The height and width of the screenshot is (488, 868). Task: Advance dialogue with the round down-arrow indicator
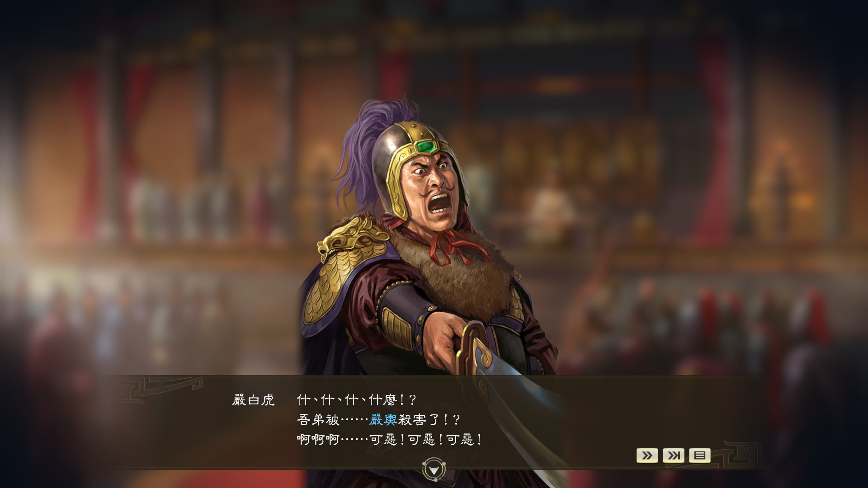pyautogui.click(x=434, y=470)
